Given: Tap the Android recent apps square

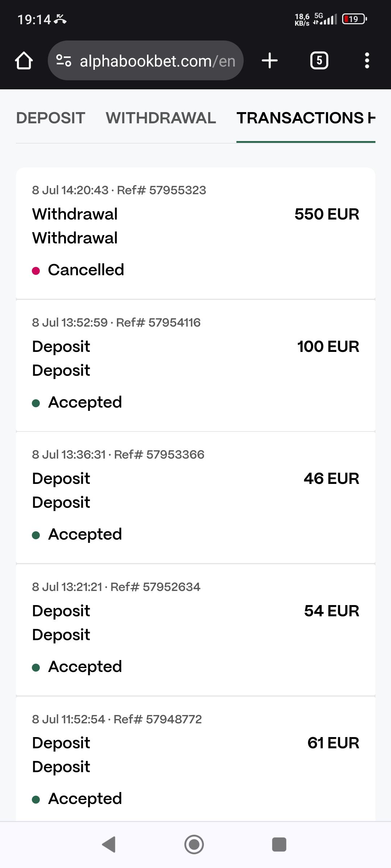Looking at the screenshot, I should [279, 844].
